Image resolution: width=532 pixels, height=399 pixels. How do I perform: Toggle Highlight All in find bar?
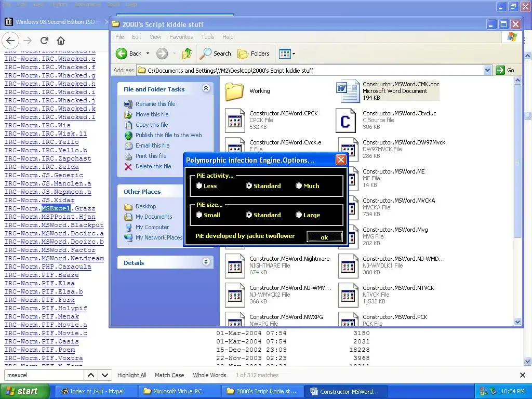(x=131, y=375)
